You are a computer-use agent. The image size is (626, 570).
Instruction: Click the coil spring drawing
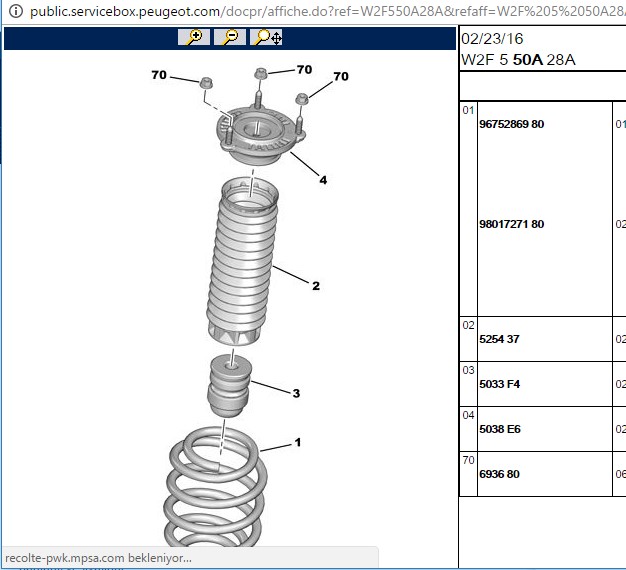coord(216,487)
